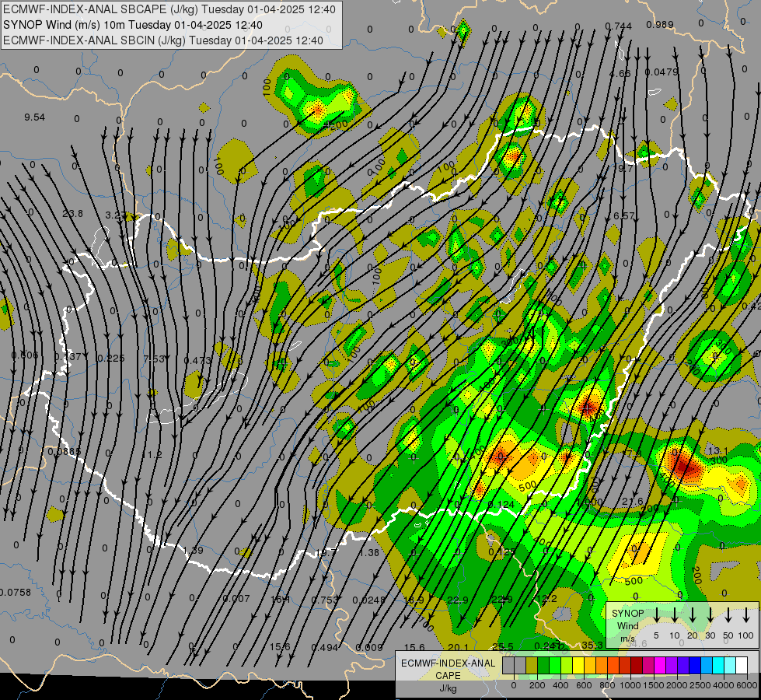Screen dimensions: 761x700
Task: Click the wind arrow above 5 in legend
Action: [657, 615]
